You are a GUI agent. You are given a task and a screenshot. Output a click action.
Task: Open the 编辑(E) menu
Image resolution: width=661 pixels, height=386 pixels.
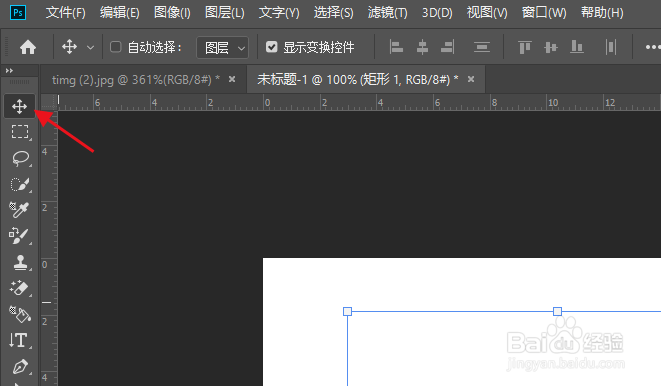[119, 13]
